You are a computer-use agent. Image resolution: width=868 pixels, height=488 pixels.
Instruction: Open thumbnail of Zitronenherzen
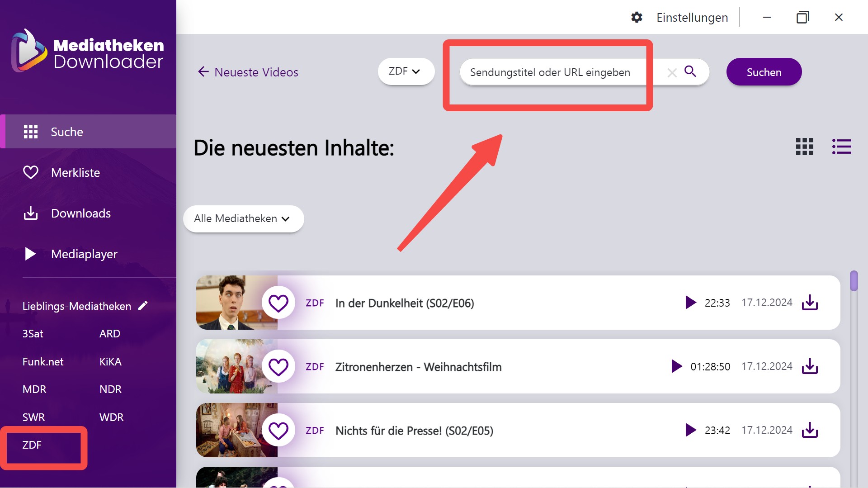point(236,366)
